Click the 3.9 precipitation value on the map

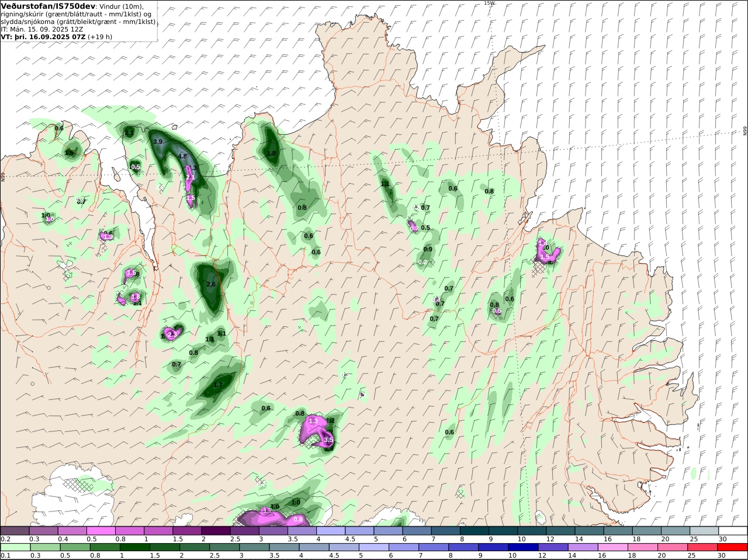click(x=158, y=141)
